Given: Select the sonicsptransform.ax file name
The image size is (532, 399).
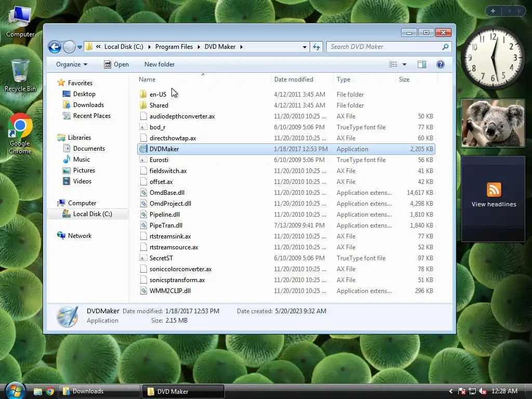Looking at the screenshot, I should pyautogui.click(x=177, y=280).
